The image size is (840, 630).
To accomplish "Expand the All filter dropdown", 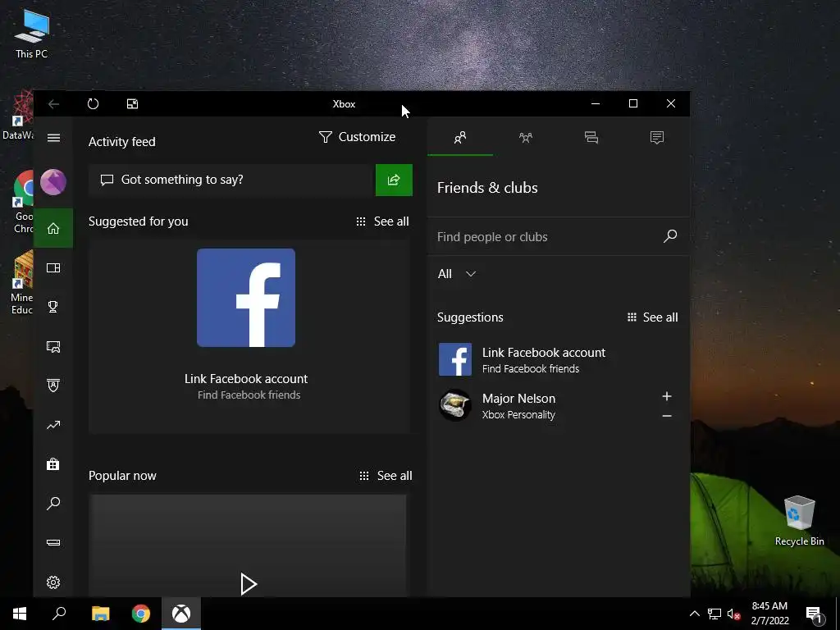I will (456, 274).
